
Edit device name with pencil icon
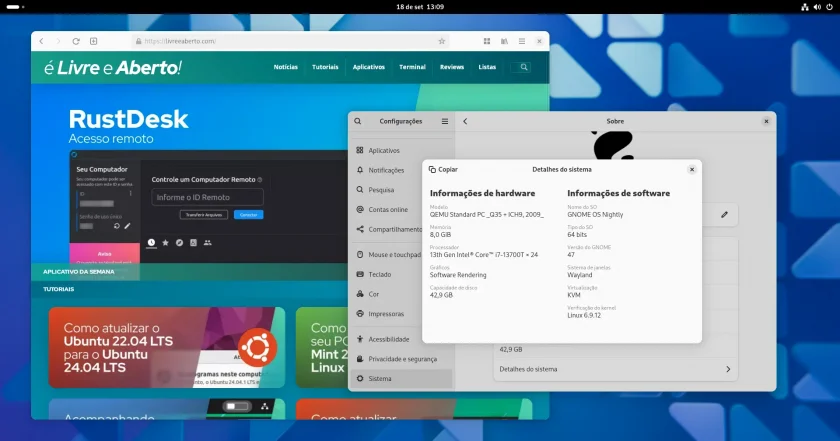[x=724, y=215]
